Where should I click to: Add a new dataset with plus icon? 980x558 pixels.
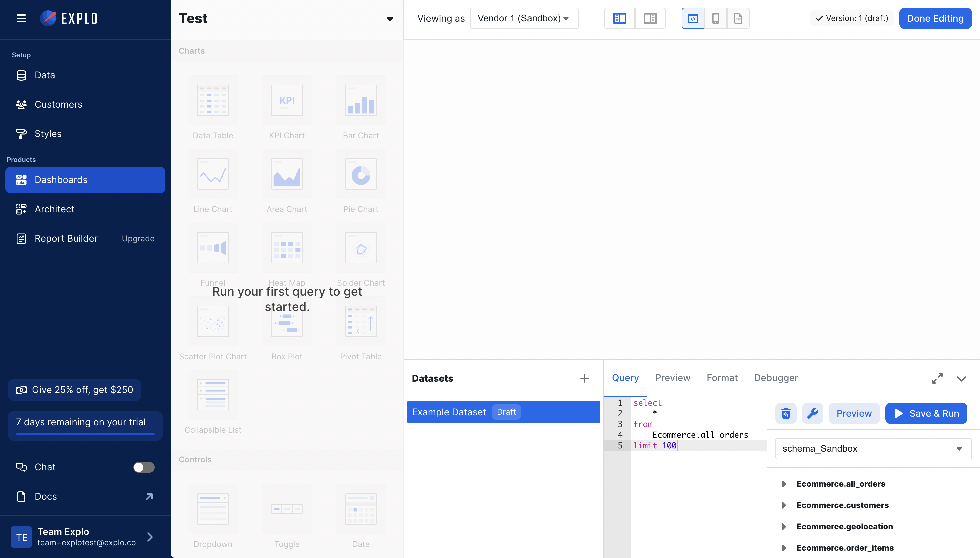click(584, 378)
